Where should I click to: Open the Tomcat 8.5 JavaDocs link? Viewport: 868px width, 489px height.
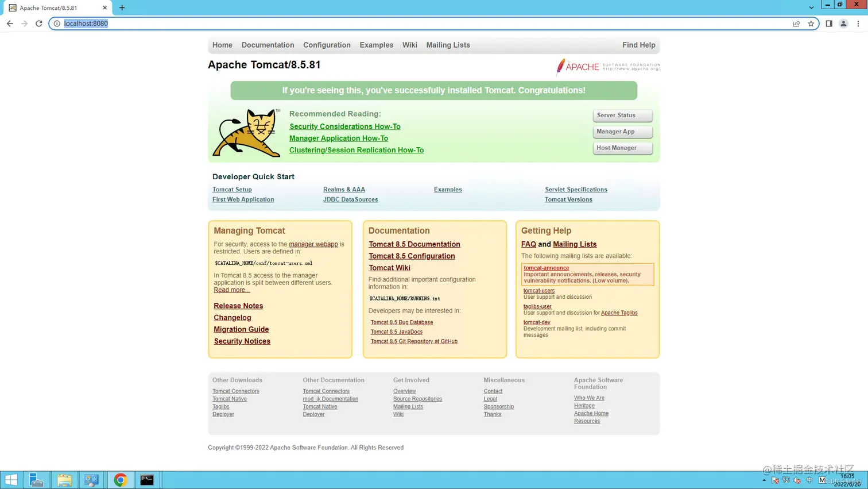(x=397, y=332)
